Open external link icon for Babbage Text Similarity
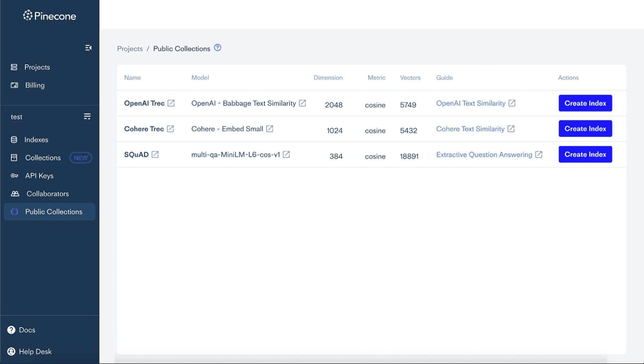This screenshot has height=364, width=644. [x=302, y=103]
